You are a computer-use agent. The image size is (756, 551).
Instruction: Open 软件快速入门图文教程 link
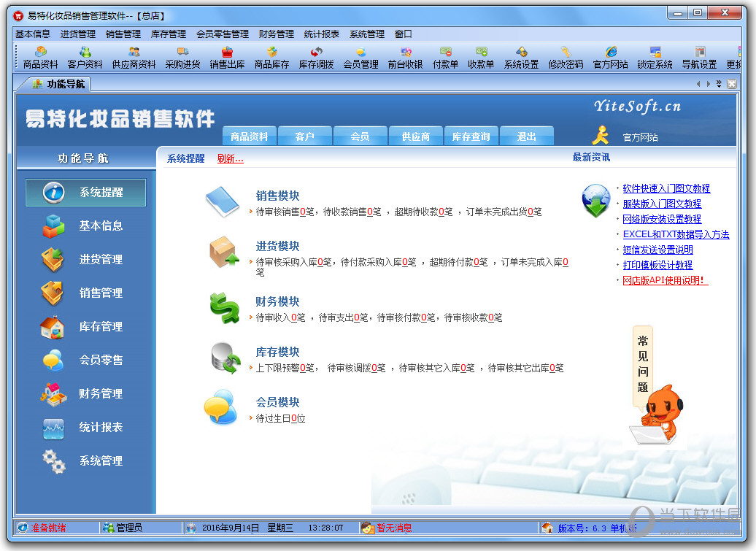click(666, 188)
